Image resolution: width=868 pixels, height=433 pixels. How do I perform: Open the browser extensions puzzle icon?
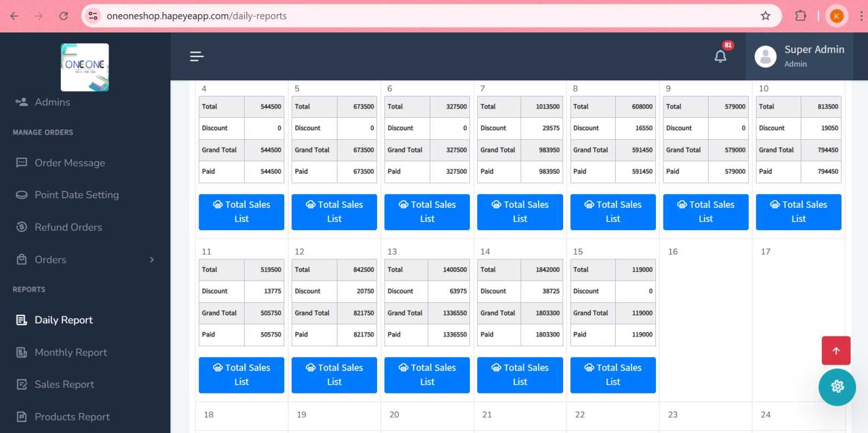coord(801,16)
